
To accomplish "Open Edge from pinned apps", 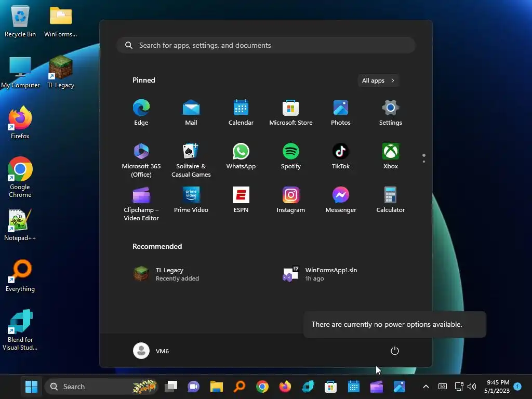I will point(141,113).
